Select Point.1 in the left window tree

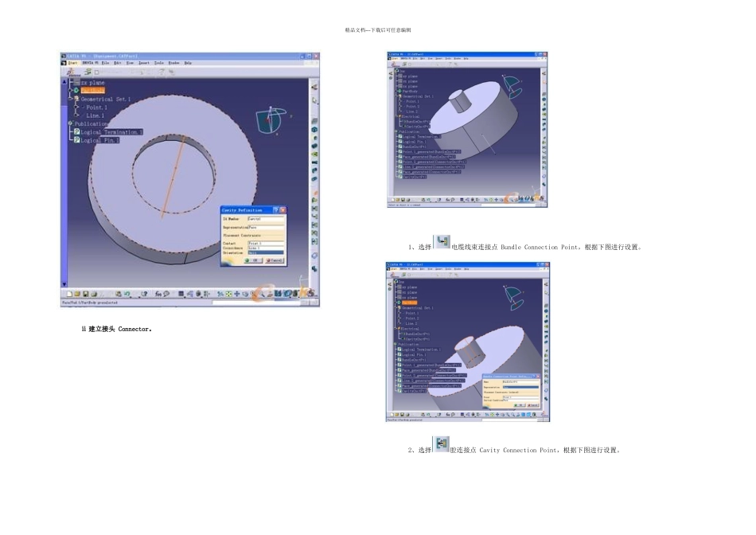(96, 107)
